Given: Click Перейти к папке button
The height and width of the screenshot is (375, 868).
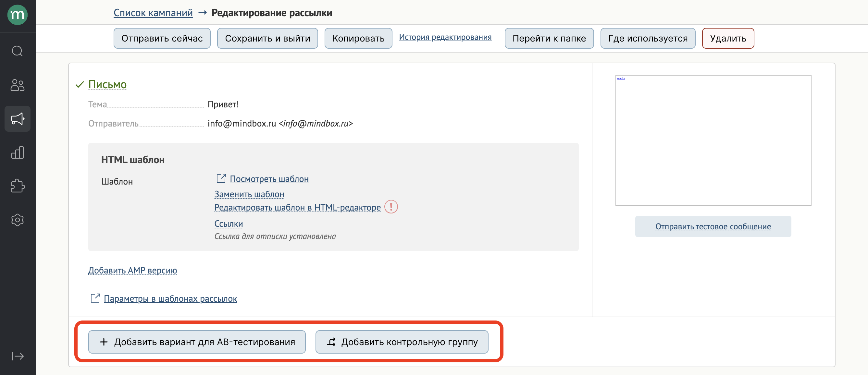Looking at the screenshot, I should coord(549,38).
